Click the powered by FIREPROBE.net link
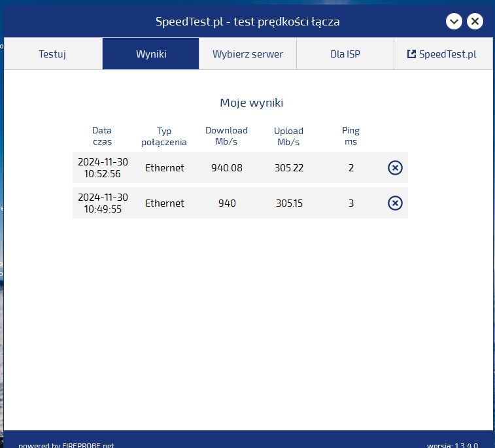The image size is (495, 448). tap(66, 445)
